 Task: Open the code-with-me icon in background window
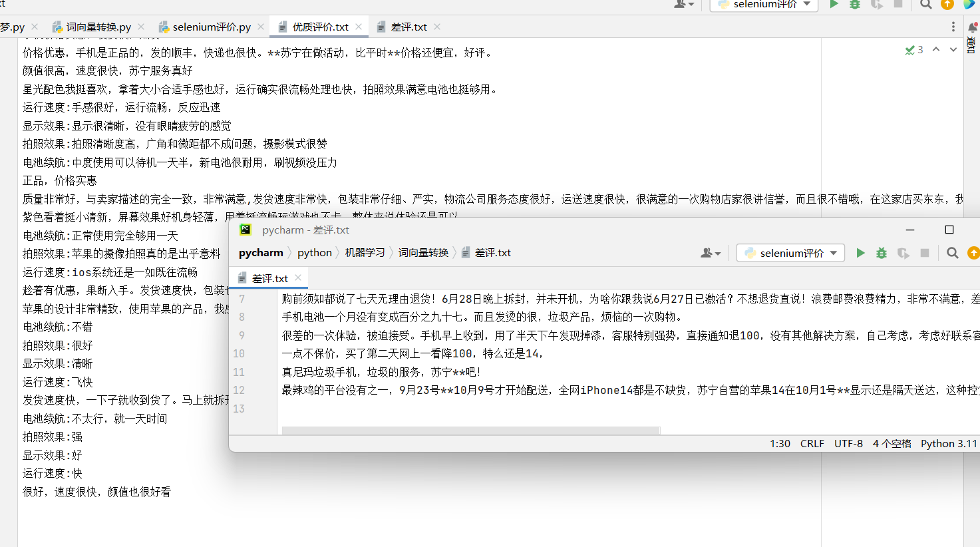969,4
